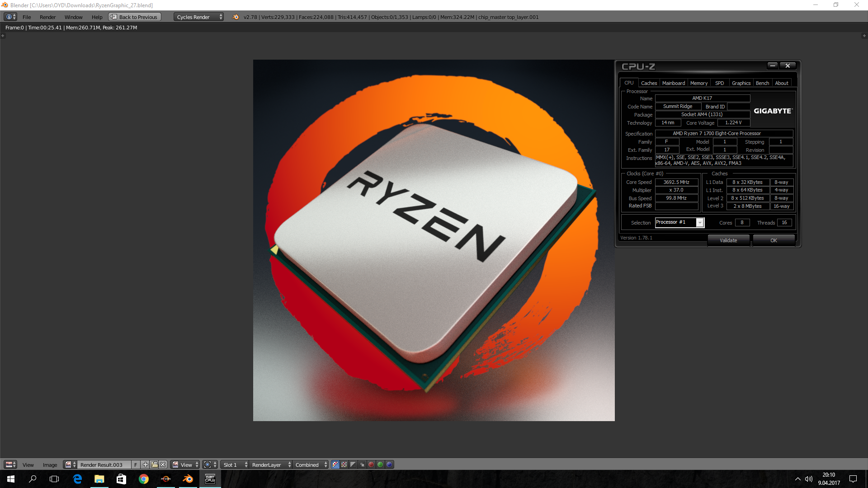Click the CPU-Z taskbar icon

pyautogui.click(x=210, y=479)
